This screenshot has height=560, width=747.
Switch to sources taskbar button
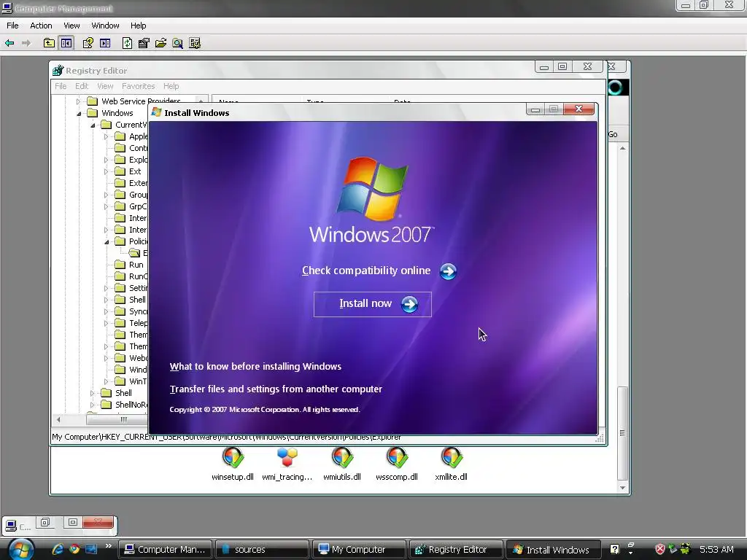tap(262, 550)
